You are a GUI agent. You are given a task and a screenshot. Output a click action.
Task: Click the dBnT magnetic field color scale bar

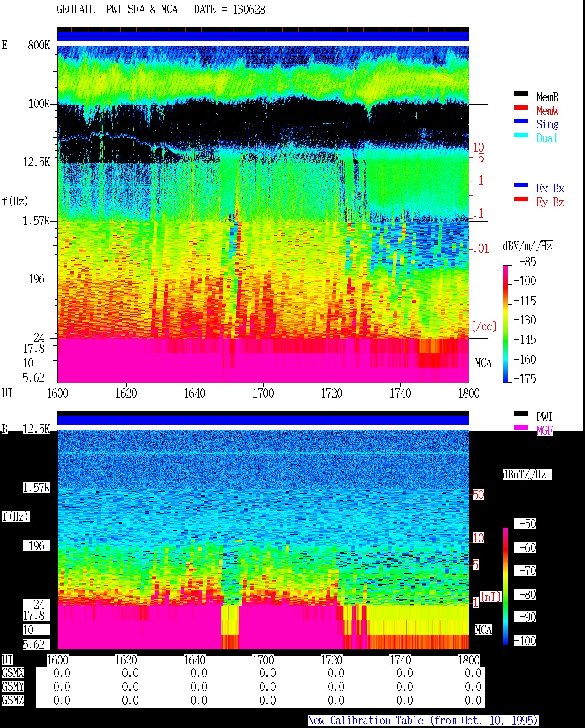click(x=505, y=586)
